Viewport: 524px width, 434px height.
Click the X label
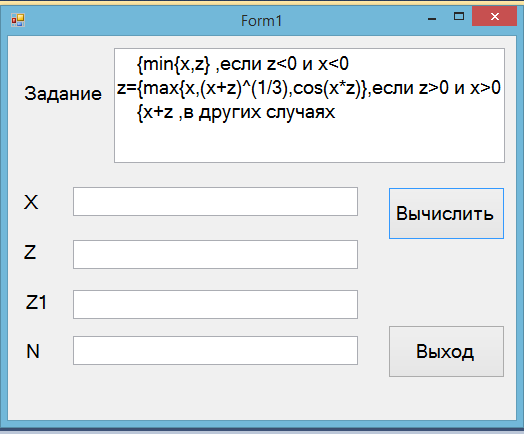(x=31, y=202)
